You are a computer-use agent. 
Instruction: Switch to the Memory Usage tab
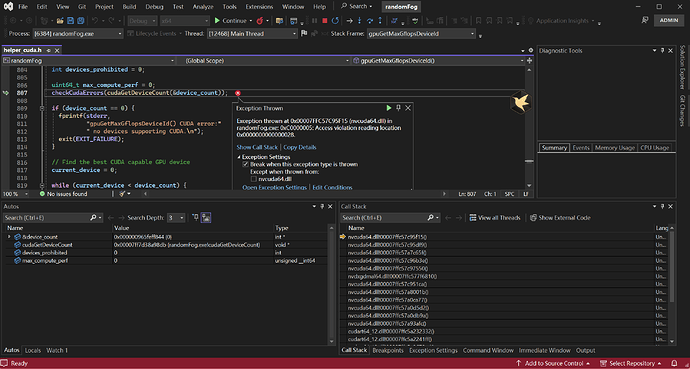[x=615, y=148]
